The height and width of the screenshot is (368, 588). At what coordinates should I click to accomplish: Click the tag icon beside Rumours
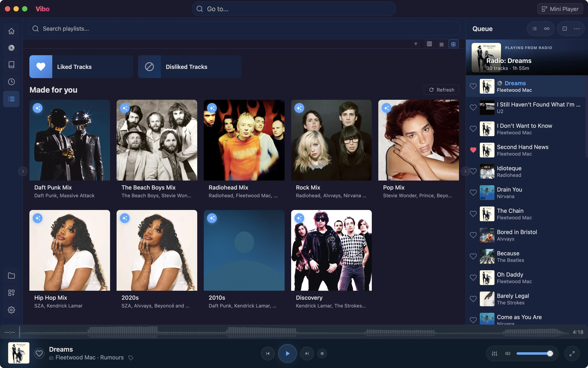click(x=131, y=358)
